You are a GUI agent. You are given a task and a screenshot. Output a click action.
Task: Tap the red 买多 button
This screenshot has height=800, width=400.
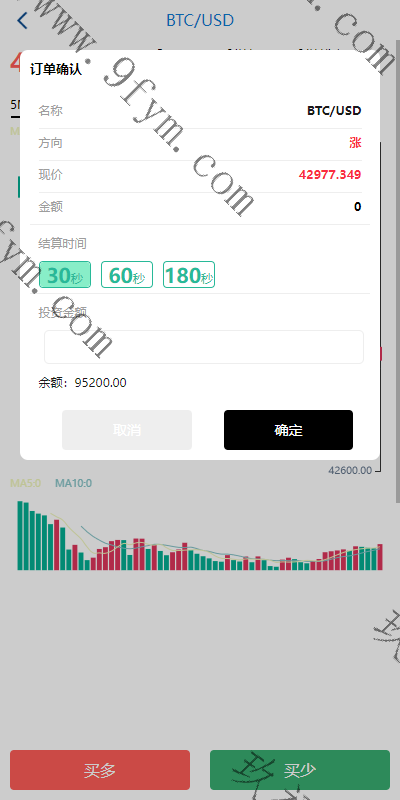[x=100, y=770]
